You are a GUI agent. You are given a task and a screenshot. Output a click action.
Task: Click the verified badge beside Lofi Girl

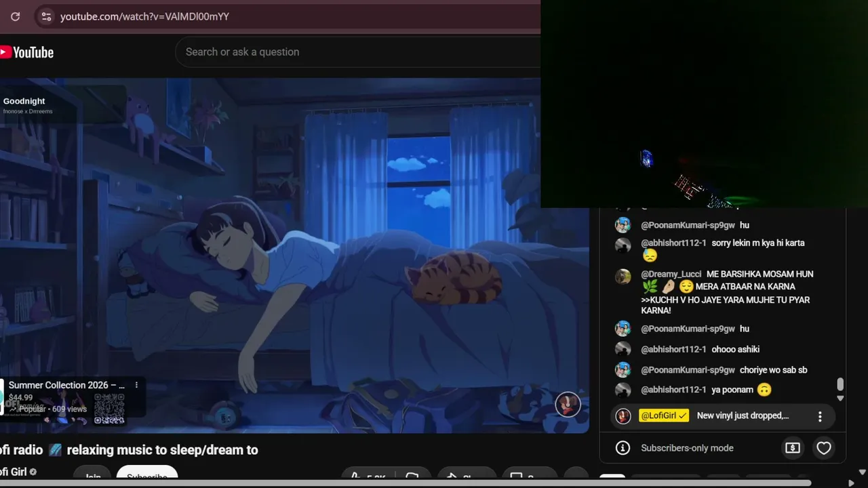click(33, 472)
